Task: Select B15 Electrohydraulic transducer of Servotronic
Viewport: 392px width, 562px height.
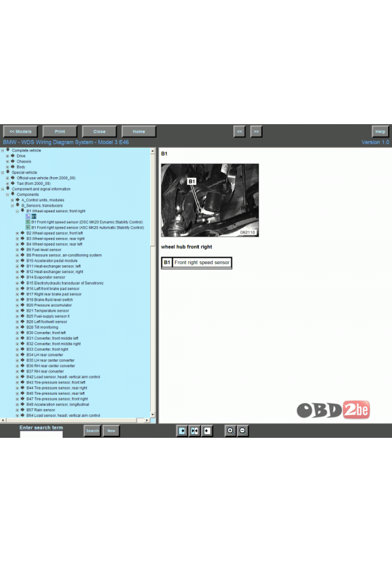Action: coord(65,283)
